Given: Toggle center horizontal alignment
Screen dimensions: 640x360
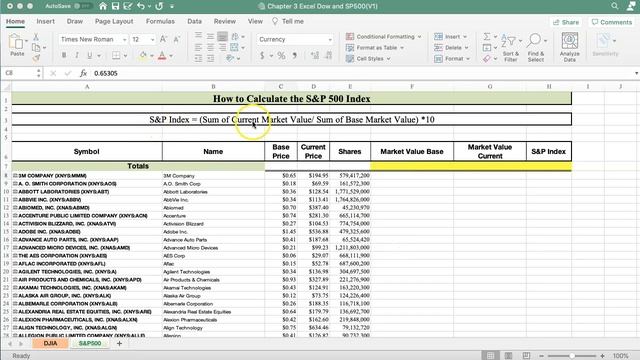Looking at the screenshot, I should pos(211,47).
